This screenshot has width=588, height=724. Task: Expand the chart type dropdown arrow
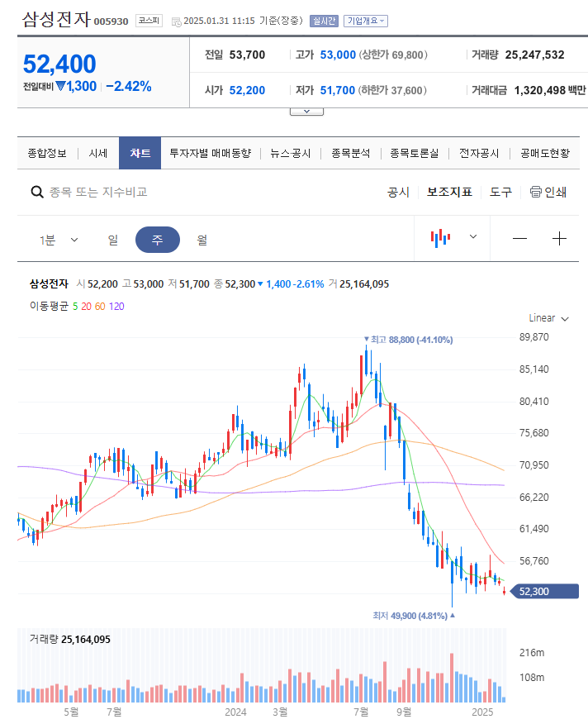[x=473, y=236]
